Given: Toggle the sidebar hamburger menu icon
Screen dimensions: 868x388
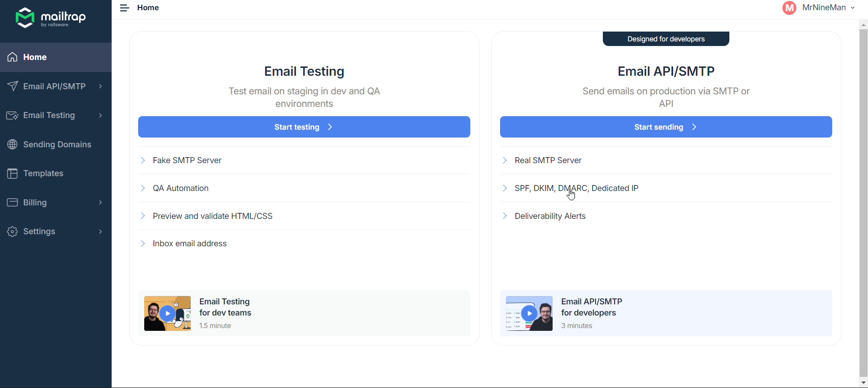Looking at the screenshot, I should pos(124,8).
